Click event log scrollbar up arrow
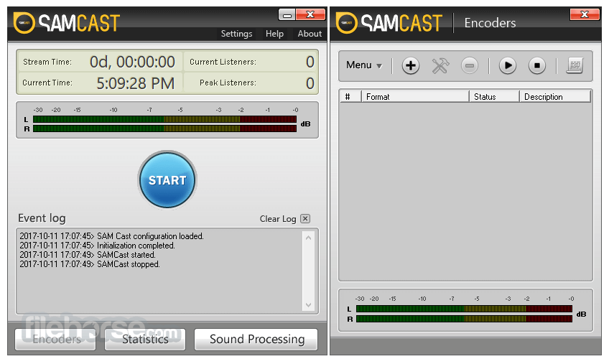 (308, 238)
